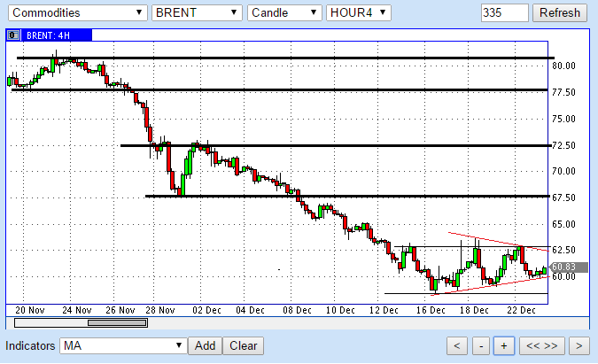Click the Indicators label text
Screen dimensions: 598x364
30,346
